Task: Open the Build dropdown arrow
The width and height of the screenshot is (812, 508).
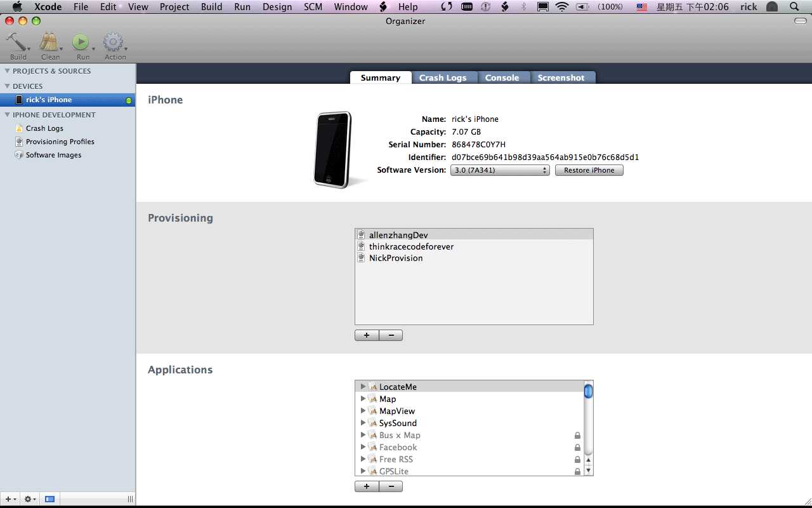Action: (x=29, y=48)
